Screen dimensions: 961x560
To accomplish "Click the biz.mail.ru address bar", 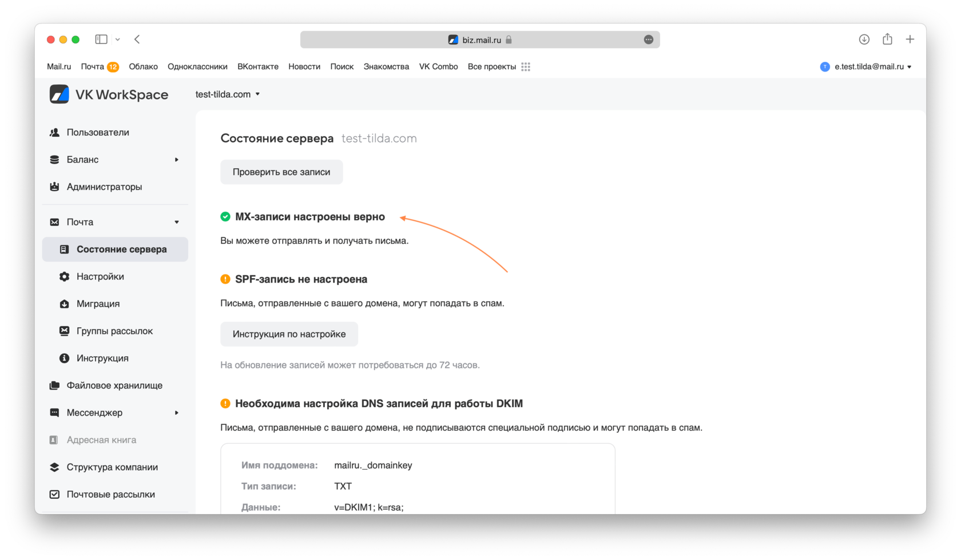I will point(480,39).
